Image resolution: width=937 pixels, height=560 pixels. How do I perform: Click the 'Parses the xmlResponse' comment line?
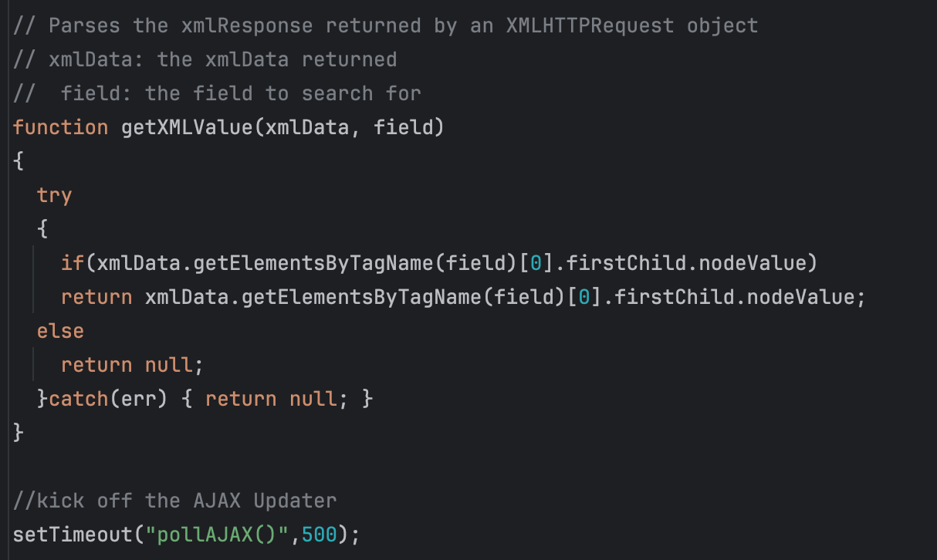(385, 25)
